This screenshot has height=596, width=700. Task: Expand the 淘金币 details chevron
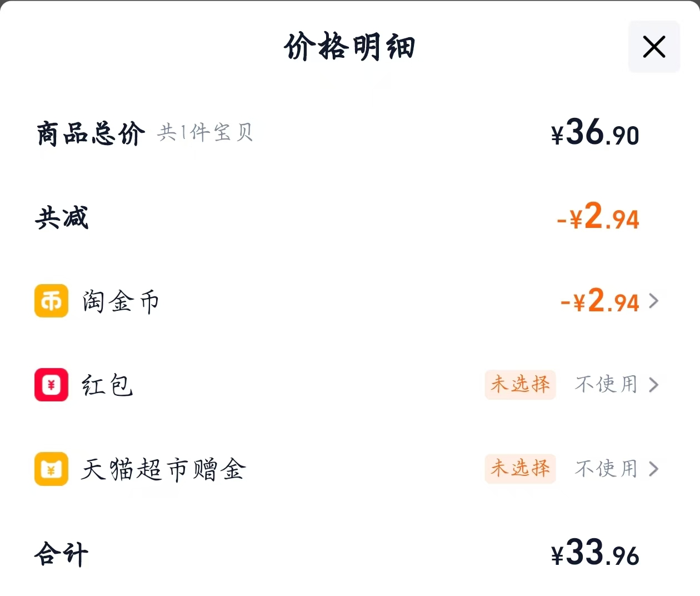coord(654,301)
